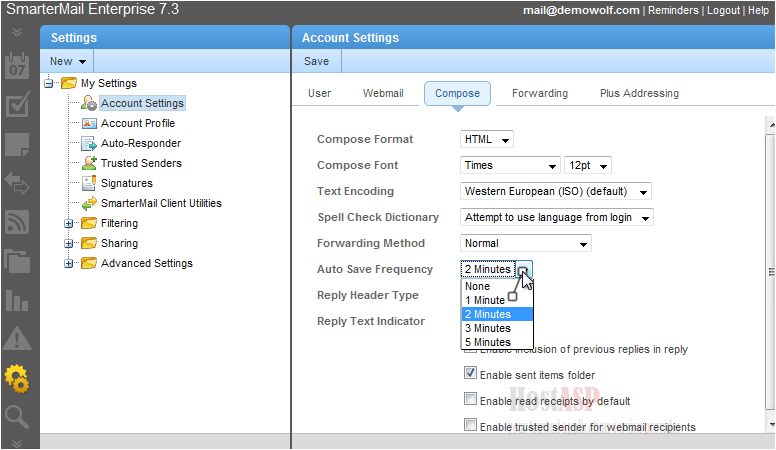Open the RSS feeds icon in sidebar
The image size is (776, 450).
tap(17, 222)
